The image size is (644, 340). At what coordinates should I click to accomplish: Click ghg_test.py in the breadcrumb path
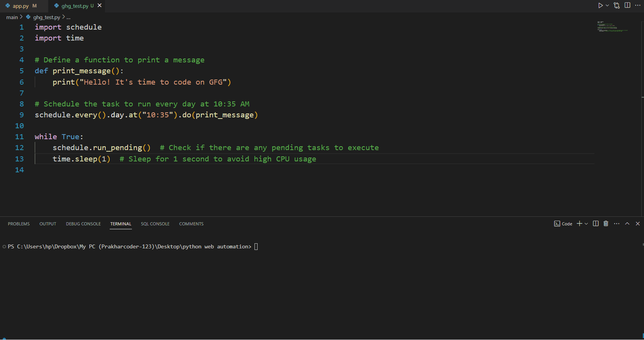tap(46, 17)
